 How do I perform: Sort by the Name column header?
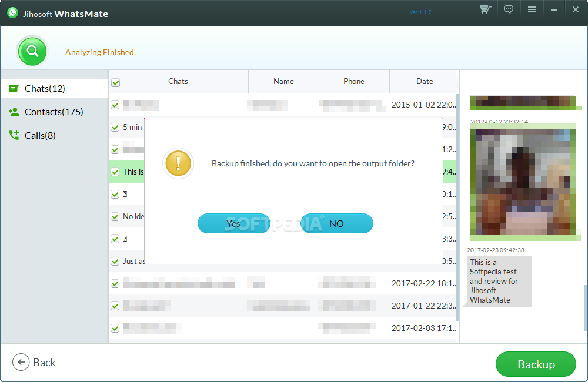point(283,81)
